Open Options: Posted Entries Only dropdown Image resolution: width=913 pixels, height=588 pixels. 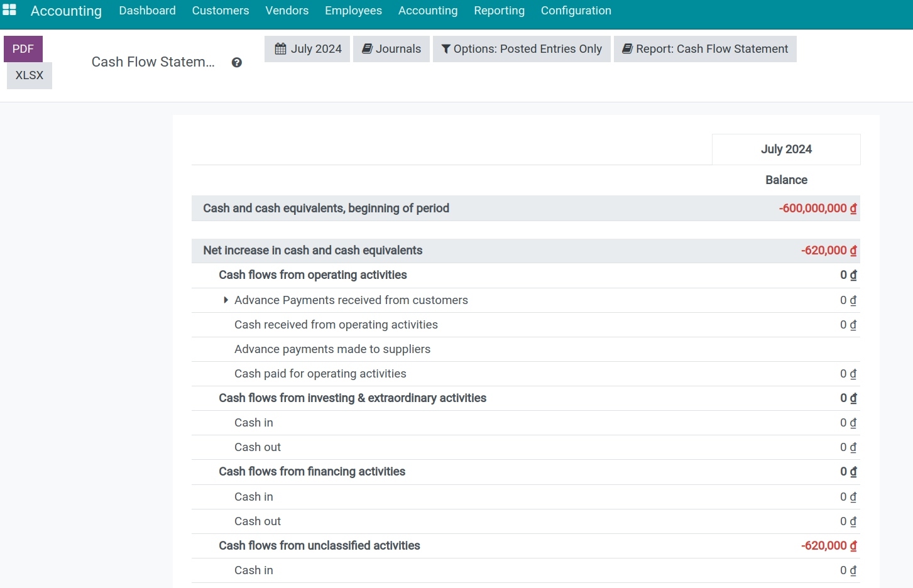[522, 49]
